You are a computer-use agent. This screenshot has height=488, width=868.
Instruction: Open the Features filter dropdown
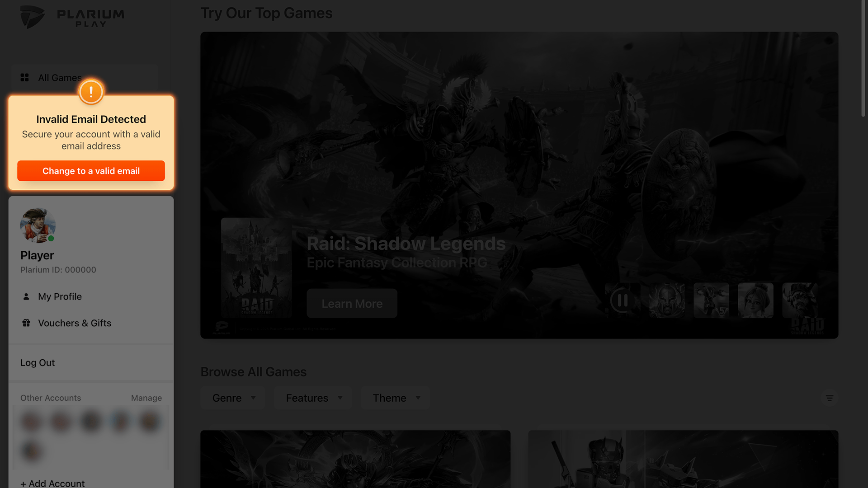tap(313, 398)
